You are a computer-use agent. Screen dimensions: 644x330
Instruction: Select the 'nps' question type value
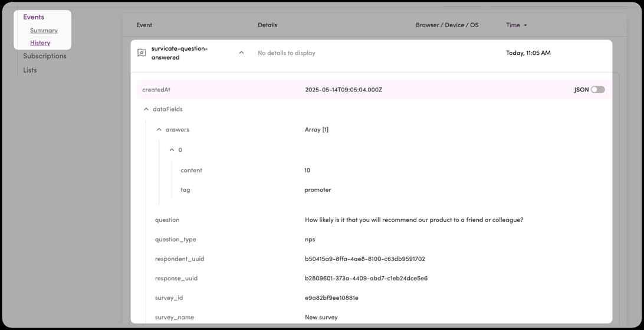(310, 239)
